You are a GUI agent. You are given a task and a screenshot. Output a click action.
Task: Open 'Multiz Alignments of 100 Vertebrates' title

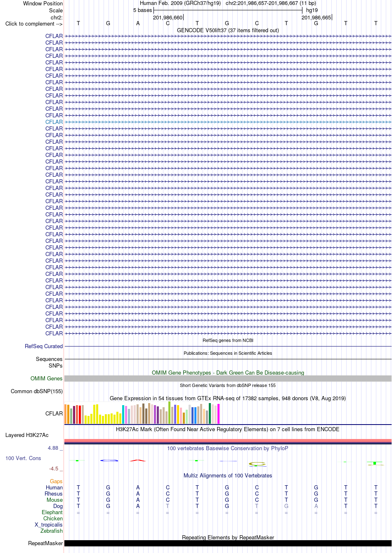click(x=228, y=475)
